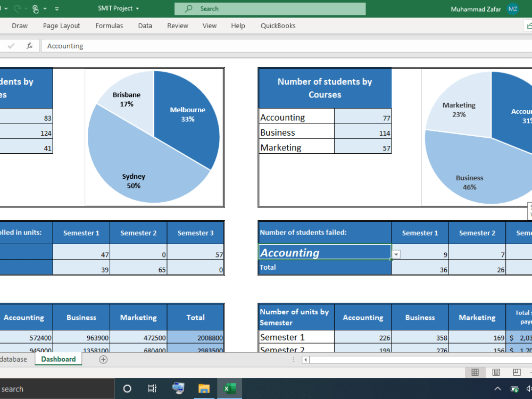532x399 pixels.
Task: Open the Formulas ribbon tab
Action: coord(109,26)
